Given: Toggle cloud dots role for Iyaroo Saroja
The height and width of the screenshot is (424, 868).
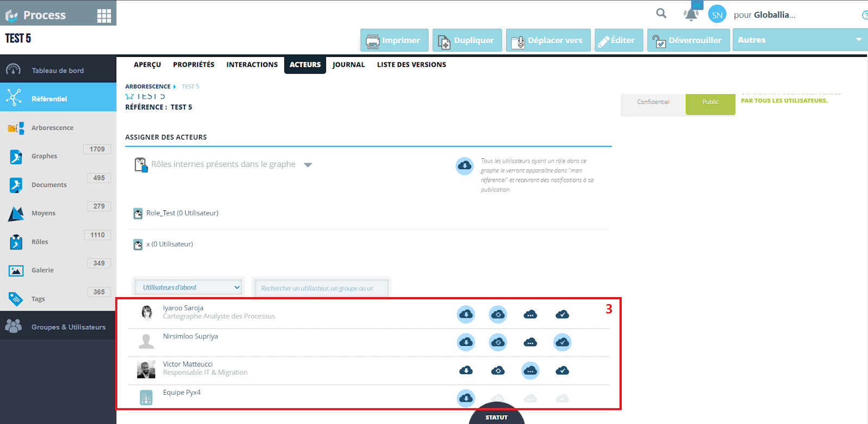Looking at the screenshot, I should tap(530, 314).
